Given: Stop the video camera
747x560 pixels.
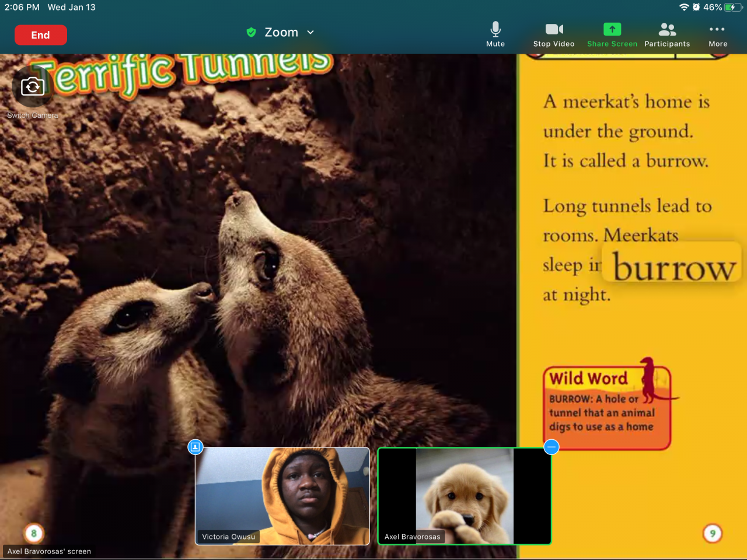Looking at the screenshot, I should pyautogui.click(x=554, y=34).
